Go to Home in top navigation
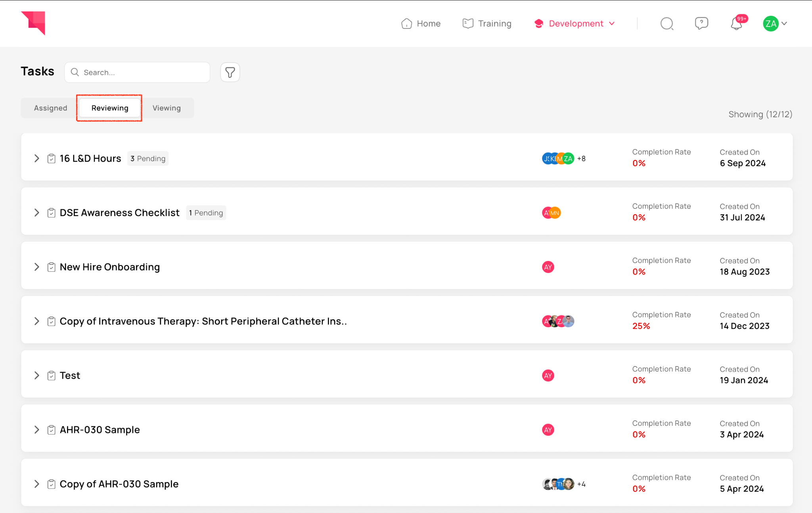This screenshot has height=513, width=812. click(421, 24)
